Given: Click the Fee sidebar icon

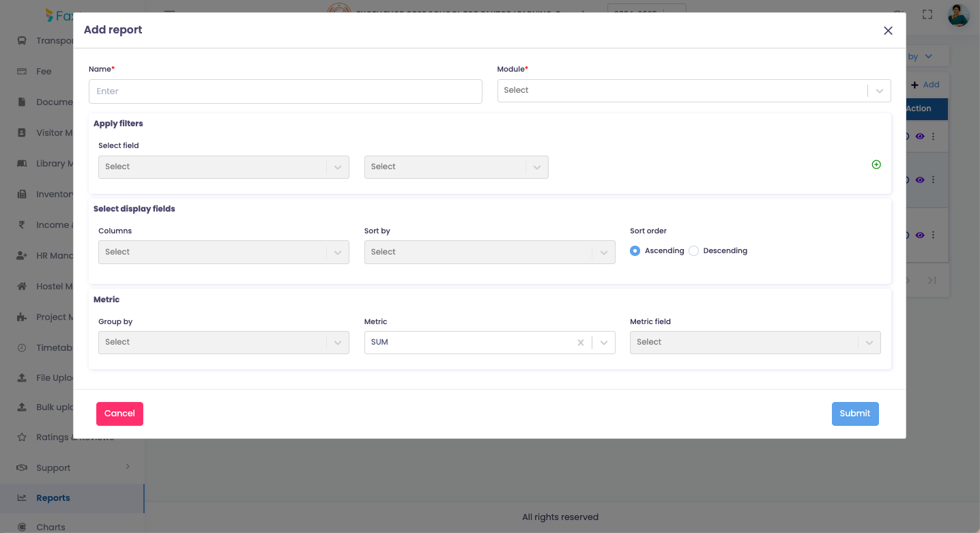Looking at the screenshot, I should 22,72.
